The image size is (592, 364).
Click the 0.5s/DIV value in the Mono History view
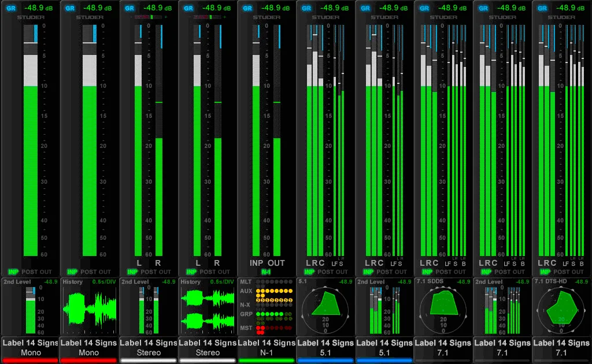point(104,282)
